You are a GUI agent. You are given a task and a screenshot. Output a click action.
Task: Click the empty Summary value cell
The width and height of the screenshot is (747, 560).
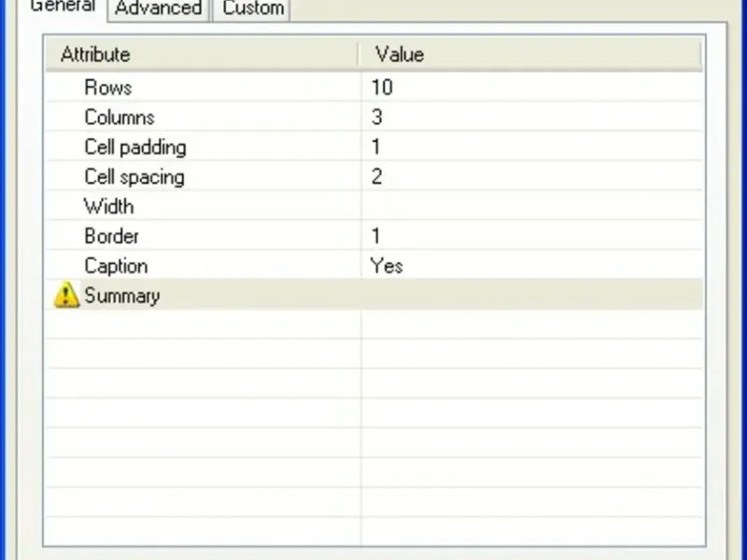pyautogui.click(x=530, y=297)
